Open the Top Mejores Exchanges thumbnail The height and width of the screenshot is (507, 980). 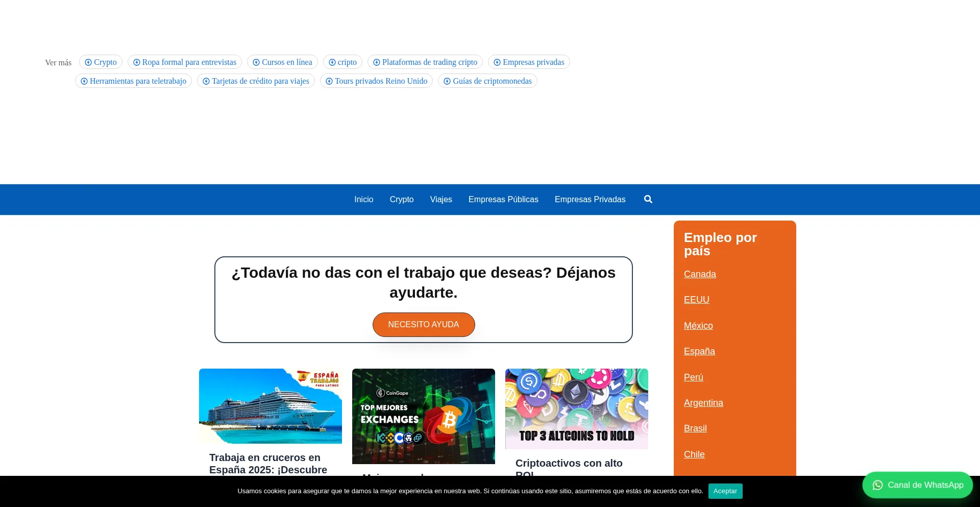pos(424,416)
